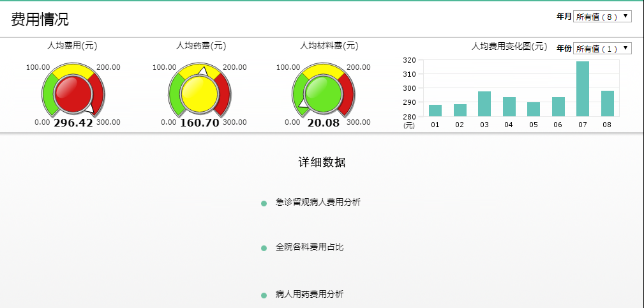Click the green bullet beside 病人用药费用分析

264,295
